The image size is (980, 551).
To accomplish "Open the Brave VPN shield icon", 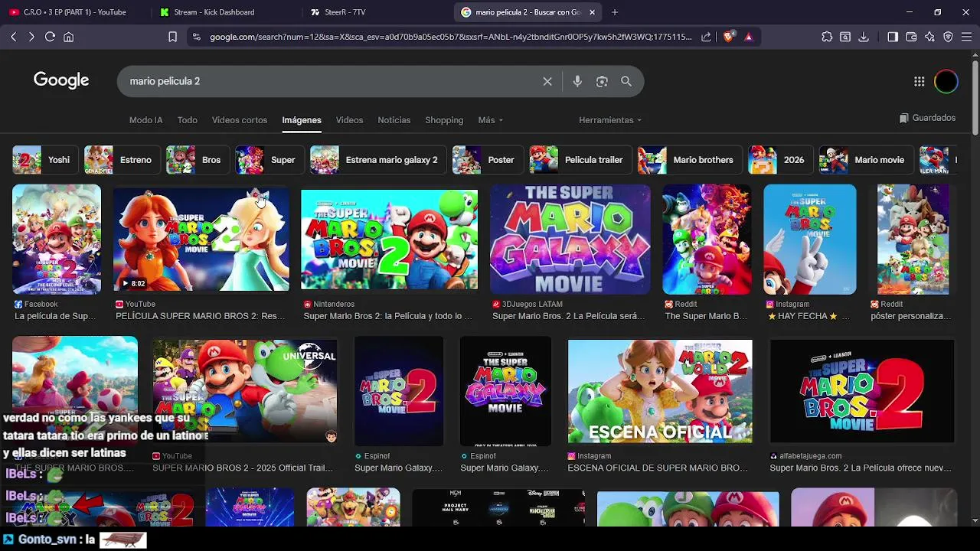I will (948, 37).
